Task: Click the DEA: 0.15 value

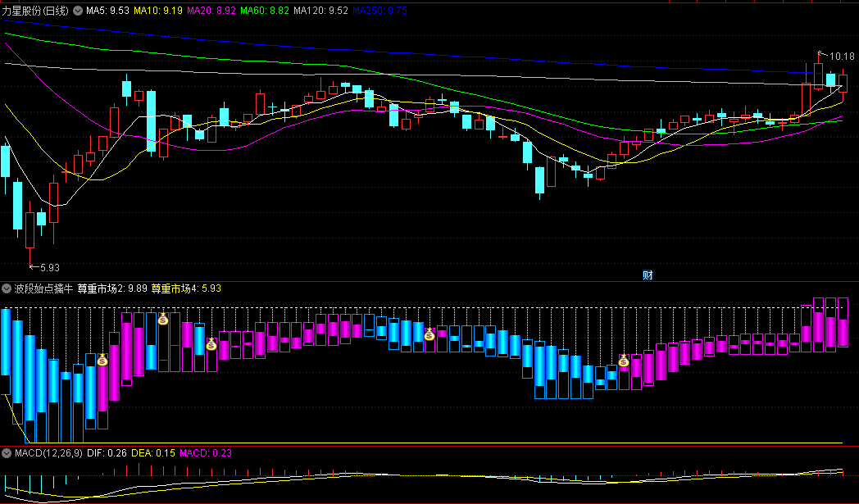Action: pyautogui.click(x=153, y=453)
